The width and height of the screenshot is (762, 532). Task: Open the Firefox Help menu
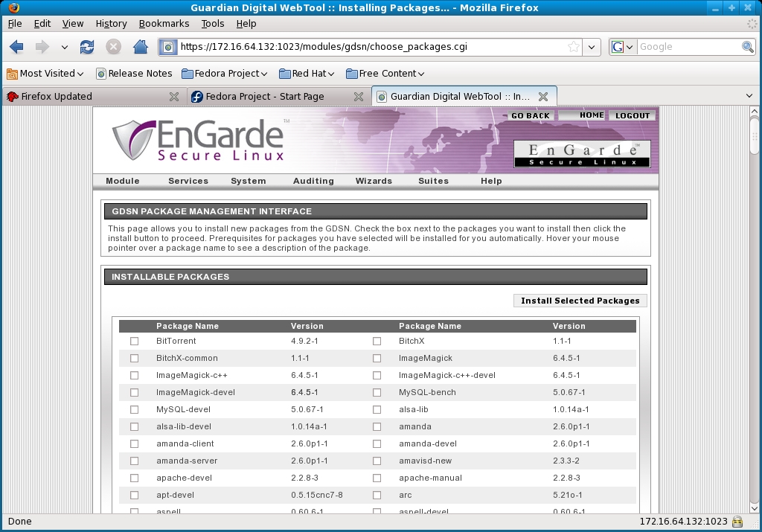(x=246, y=23)
